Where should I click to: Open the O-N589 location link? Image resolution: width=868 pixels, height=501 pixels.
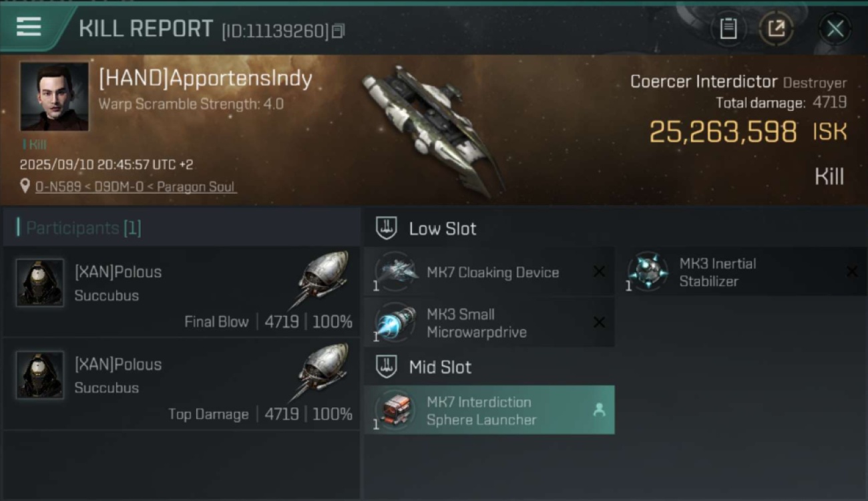tap(136, 187)
